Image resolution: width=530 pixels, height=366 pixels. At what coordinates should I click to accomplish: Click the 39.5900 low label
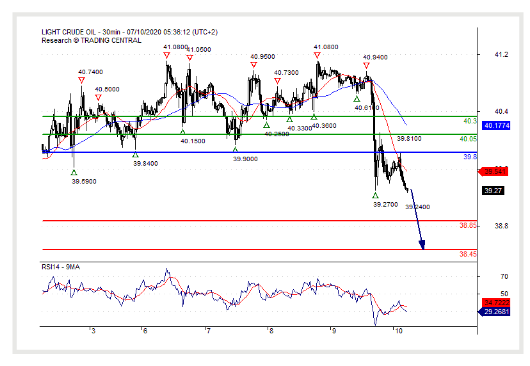[x=84, y=182]
